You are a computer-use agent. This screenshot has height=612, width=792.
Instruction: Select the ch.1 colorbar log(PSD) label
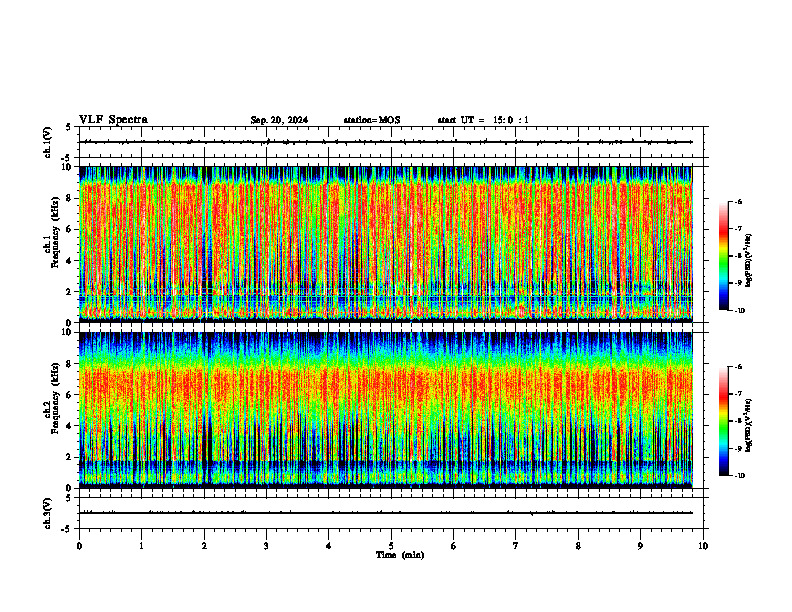[749, 260]
